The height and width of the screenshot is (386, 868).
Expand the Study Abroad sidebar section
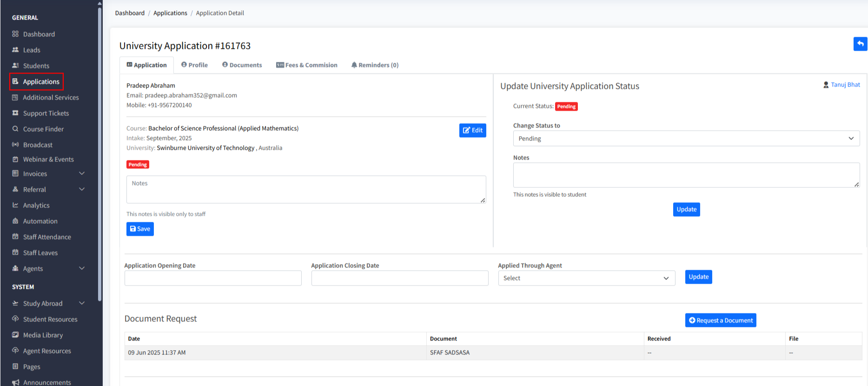pos(82,303)
